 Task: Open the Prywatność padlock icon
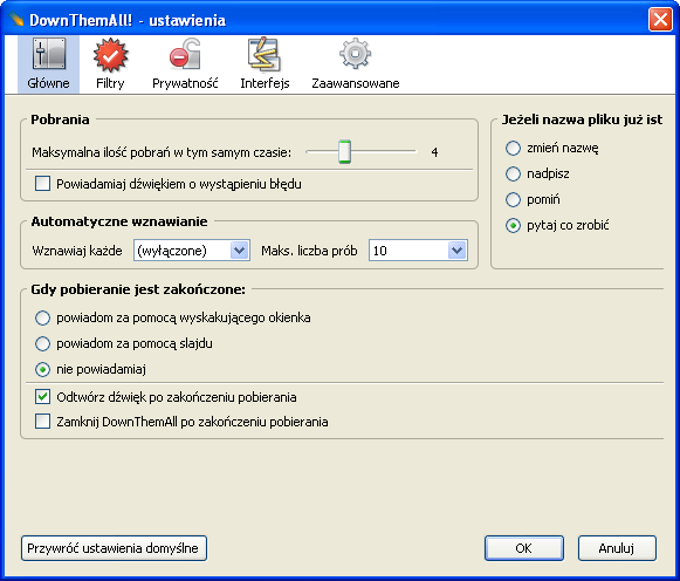tap(185, 54)
